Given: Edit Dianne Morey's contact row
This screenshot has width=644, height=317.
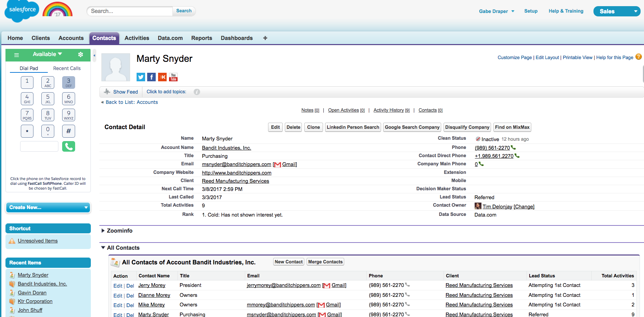Looking at the screenshot, I should coord(118,296).
